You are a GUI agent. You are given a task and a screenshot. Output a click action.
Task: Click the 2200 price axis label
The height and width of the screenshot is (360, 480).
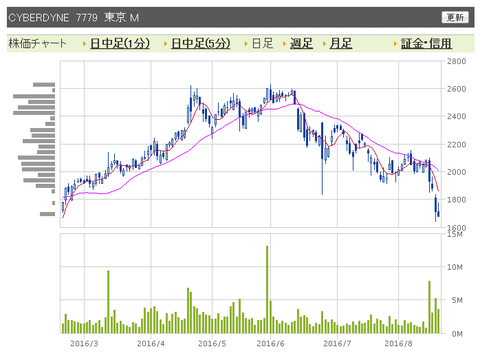pyautogui.click(x=456, y=144)
